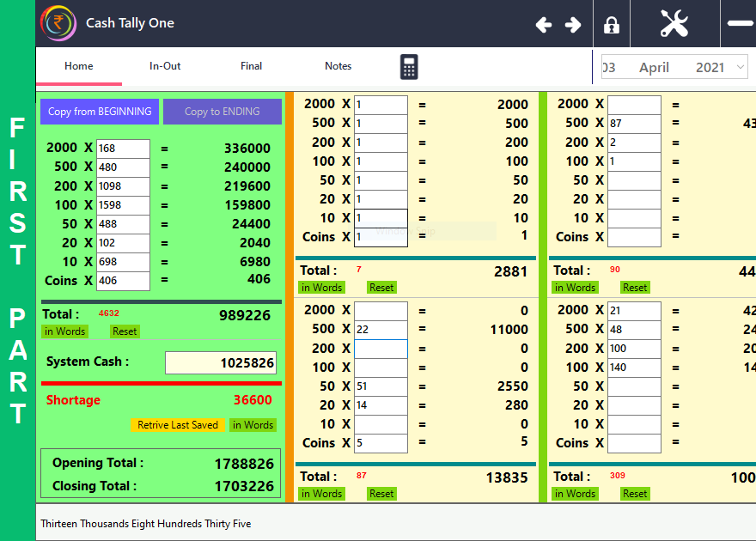Switch to the Home tab
This screenshot has height=541, width=756.
(78, 66)
